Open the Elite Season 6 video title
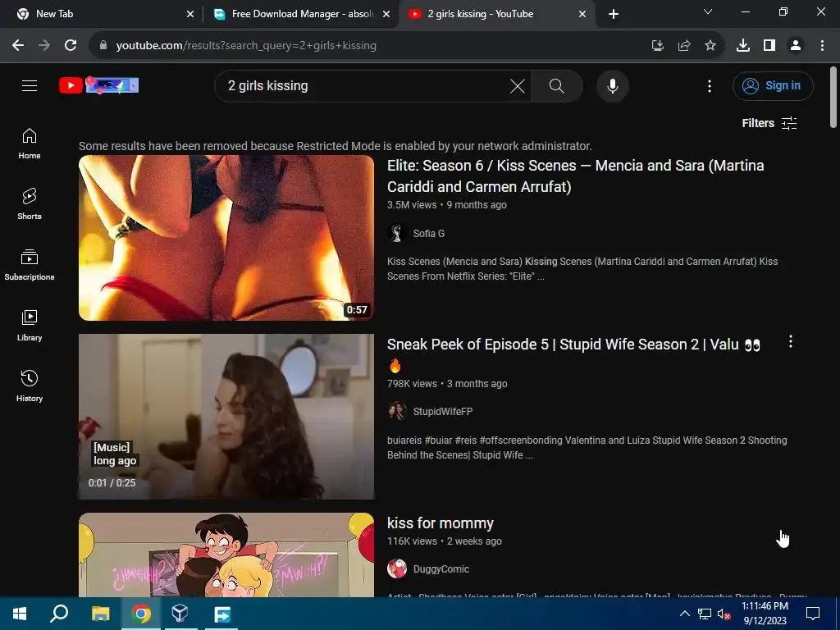The width and height of the screenshot is (840, 630). pos(575,176)
